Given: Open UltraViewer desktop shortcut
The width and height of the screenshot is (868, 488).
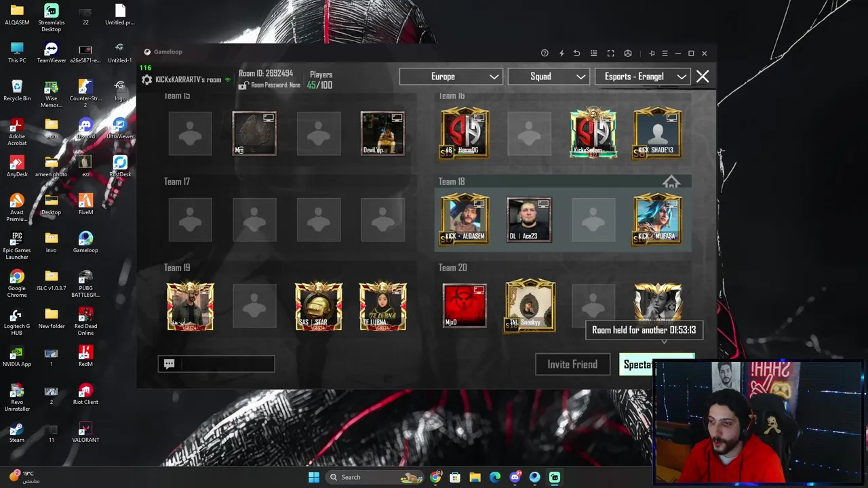Looking at the screenshot, I should [120, 128].
